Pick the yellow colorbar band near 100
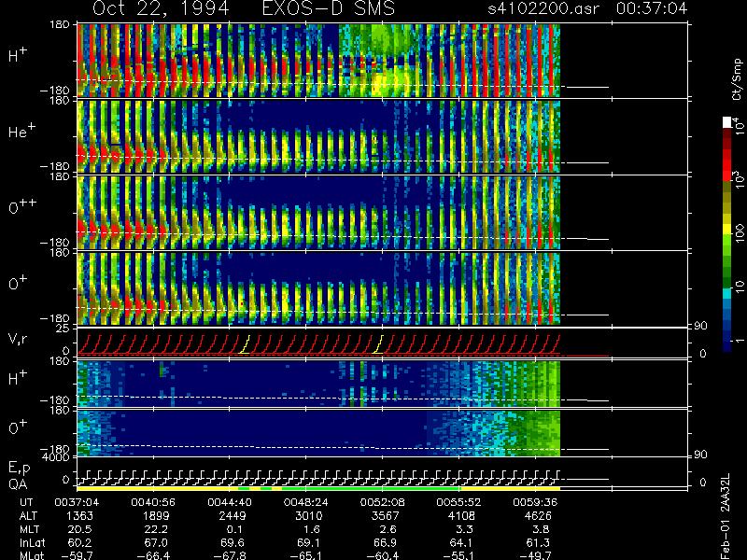The height and width of the screenshot is (560, 747). pos(727,230)
